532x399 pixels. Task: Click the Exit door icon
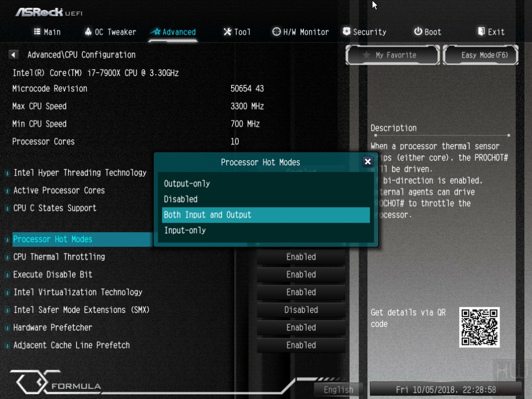(481, 31)
